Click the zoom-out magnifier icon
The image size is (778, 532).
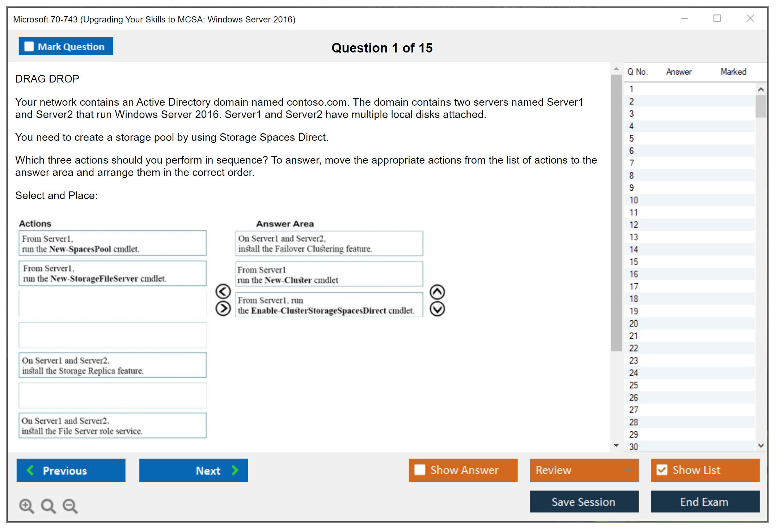pyautogui.click(x=70, y=506)
